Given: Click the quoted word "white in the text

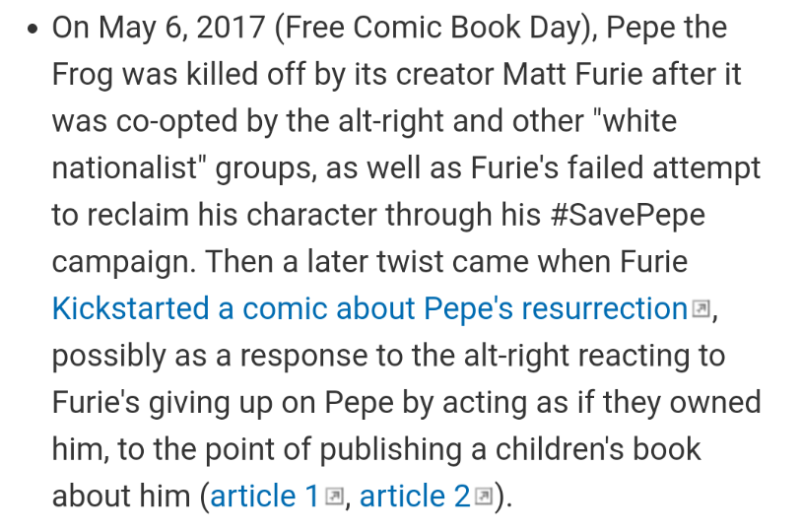Looking at the screenshot, I should coord(635,121).
